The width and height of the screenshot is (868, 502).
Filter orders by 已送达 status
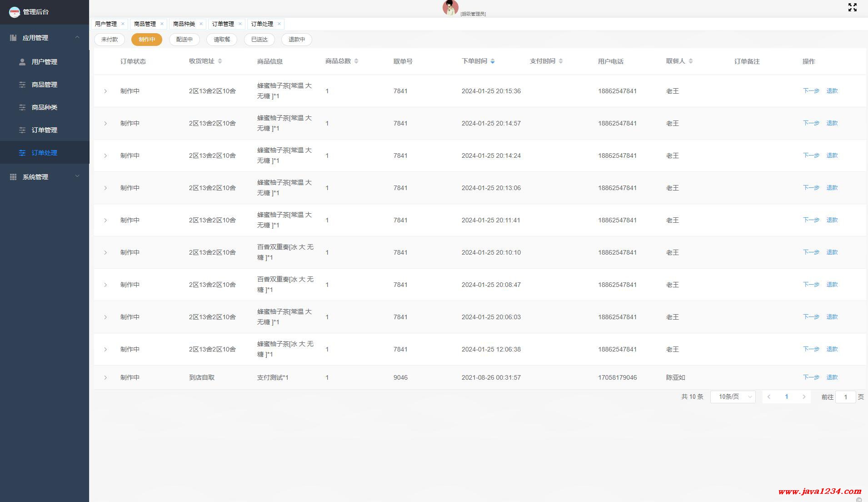point(259,40)
